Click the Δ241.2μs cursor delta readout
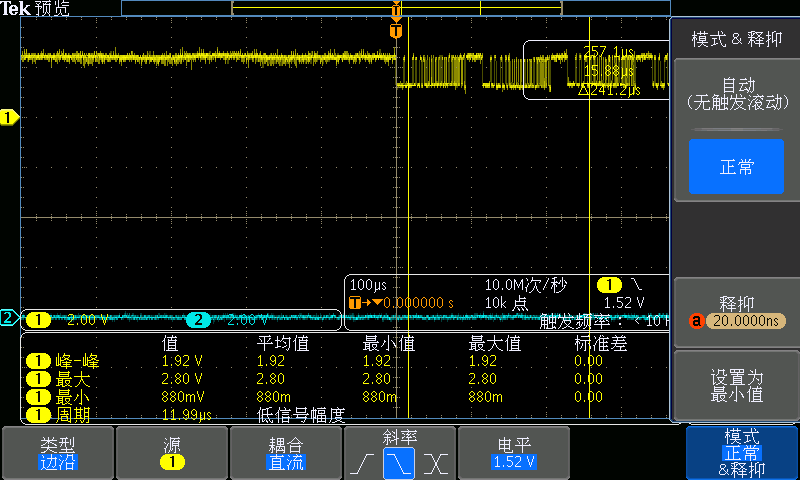The image size is (800, 480). pyautogui.click(x=610, y=90)
